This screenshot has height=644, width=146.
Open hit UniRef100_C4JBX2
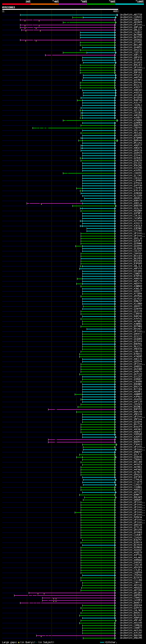pos(131,32)
